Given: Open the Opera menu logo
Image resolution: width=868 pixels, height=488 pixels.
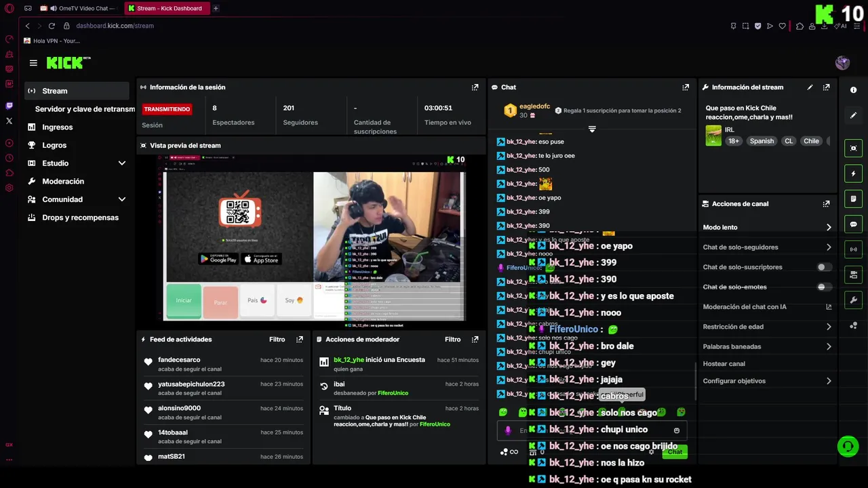Looking at the screenshot, I should tap(9, 9).
